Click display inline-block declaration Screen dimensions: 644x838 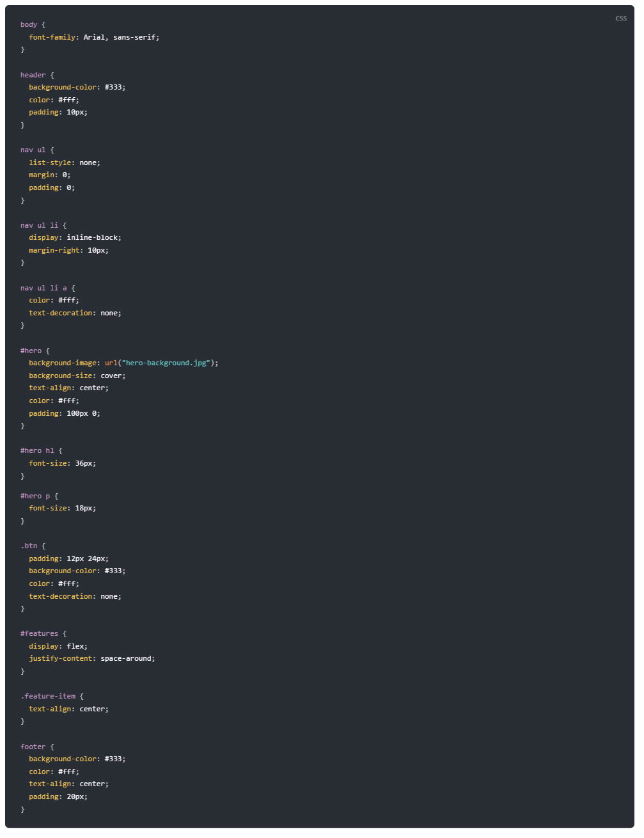[x=75, y=237]
